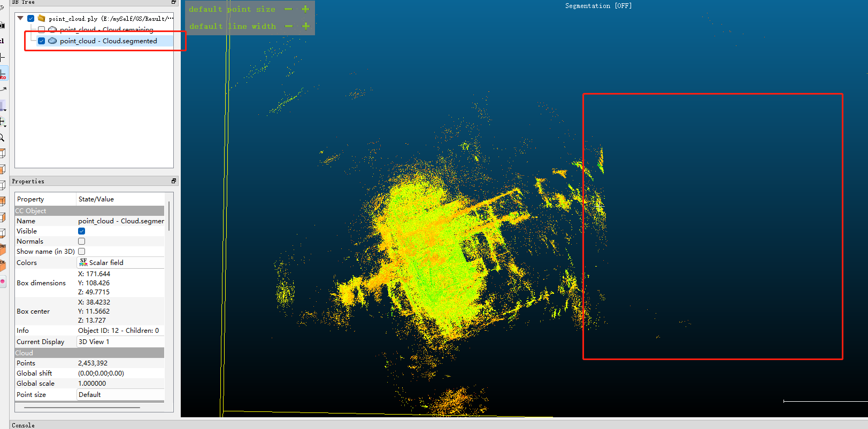Open the Colors Scalar field dropdown
The height and width of the screenshot is (429, 868).
coord(121,263)
